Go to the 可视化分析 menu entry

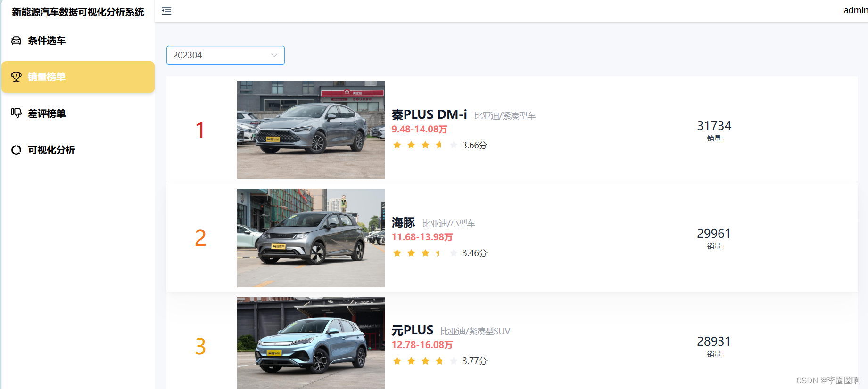click(x=51, y=150)
